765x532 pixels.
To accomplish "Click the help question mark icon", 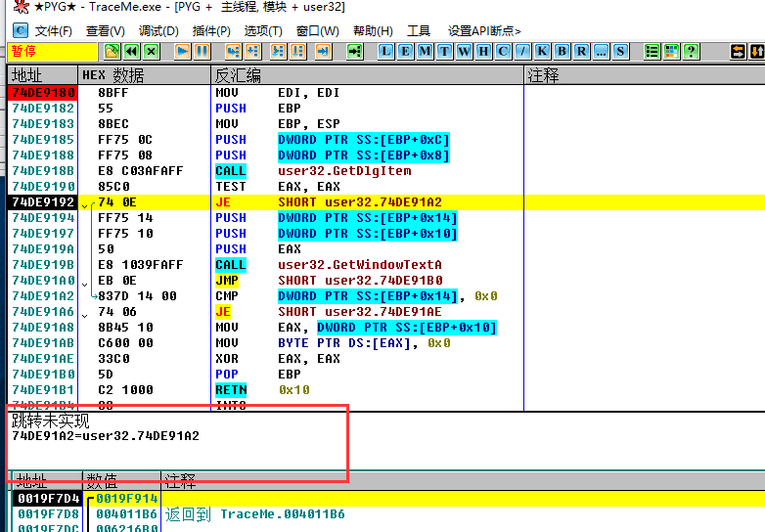I will [x=692, y=51].
